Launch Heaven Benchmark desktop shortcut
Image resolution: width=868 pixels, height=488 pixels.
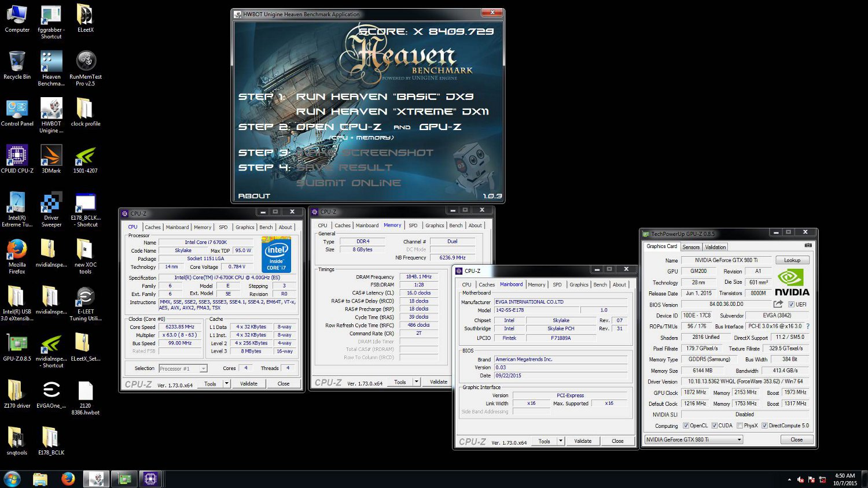(51, 69)
